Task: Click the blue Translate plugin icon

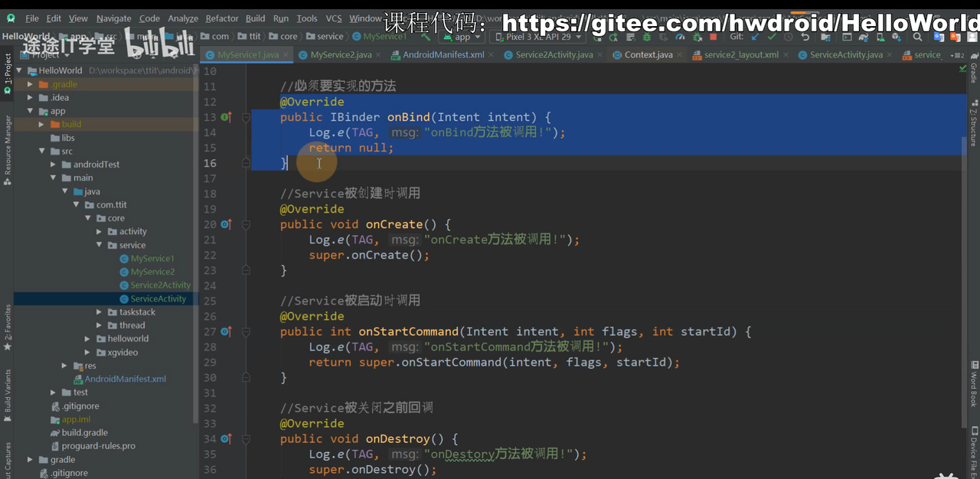Action: point(939,36)
